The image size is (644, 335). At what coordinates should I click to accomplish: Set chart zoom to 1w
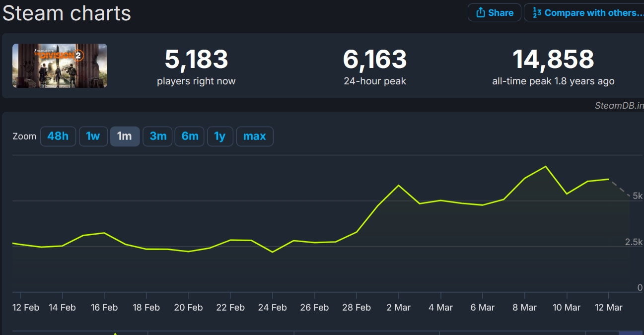93,136
